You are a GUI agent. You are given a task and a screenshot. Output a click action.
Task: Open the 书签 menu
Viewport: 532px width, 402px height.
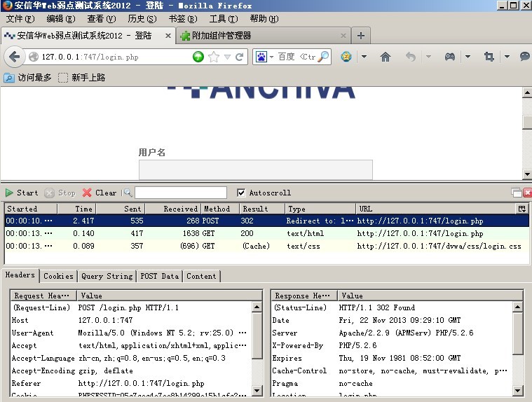point(183,19)
